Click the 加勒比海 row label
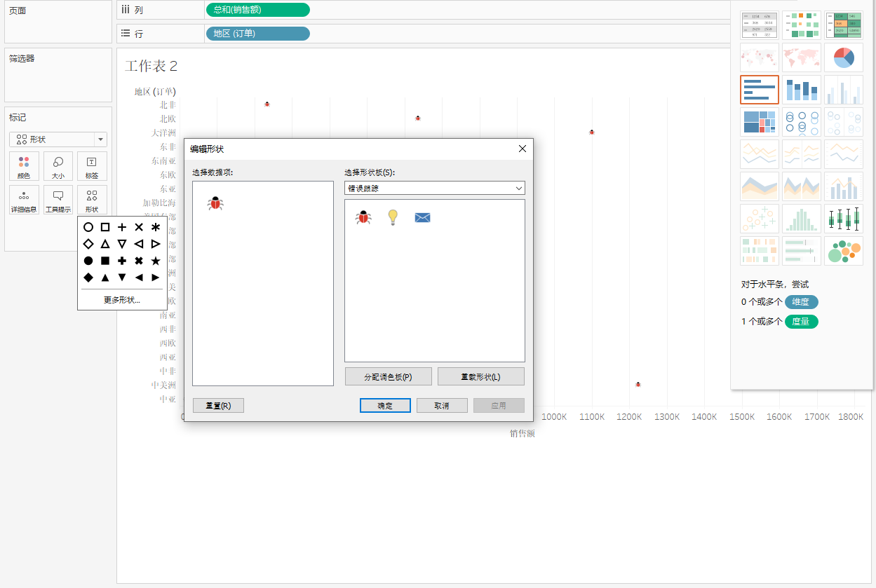 [159, 203]
